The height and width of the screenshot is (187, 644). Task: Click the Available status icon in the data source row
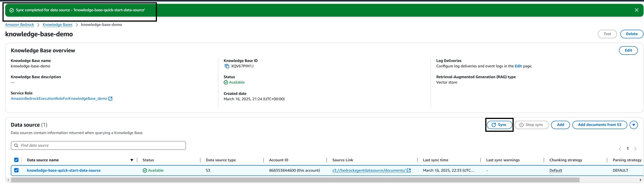click(x=145, y=171)
